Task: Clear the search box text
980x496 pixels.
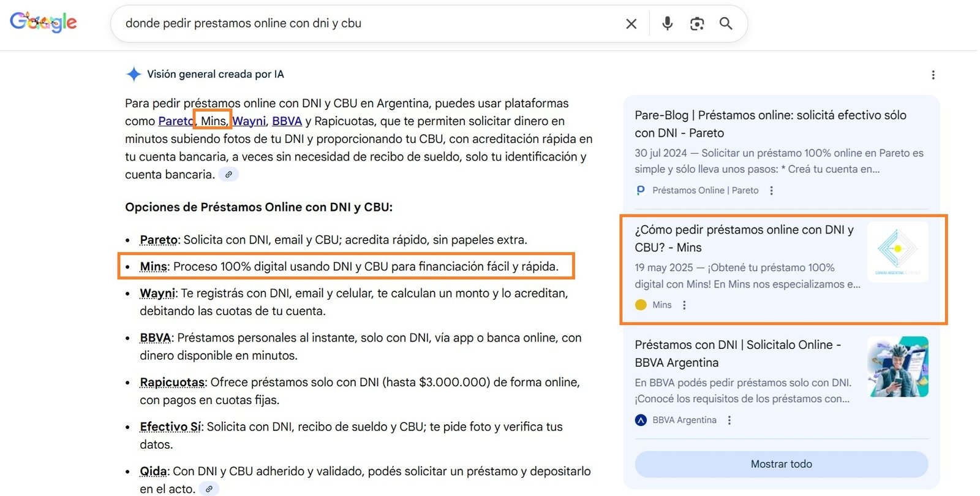Action: pyautogui.click(x=631, y=24)
